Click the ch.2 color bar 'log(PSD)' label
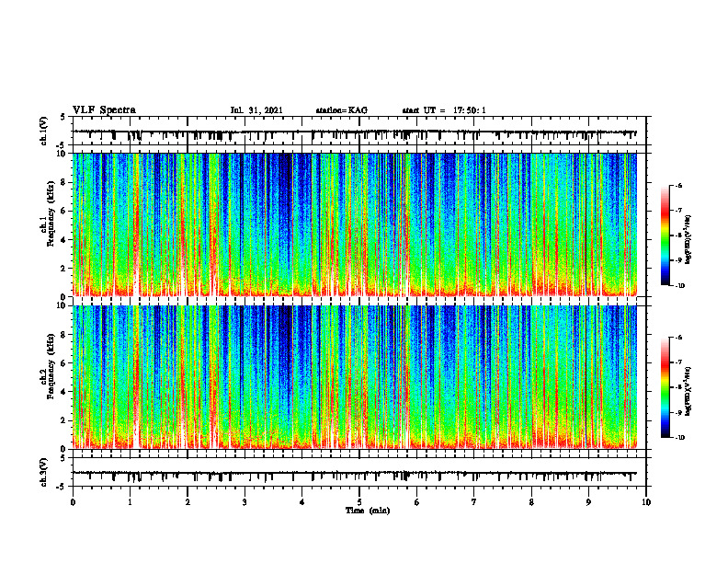This screenshot has width=728, height=563. tap(688, 391)
